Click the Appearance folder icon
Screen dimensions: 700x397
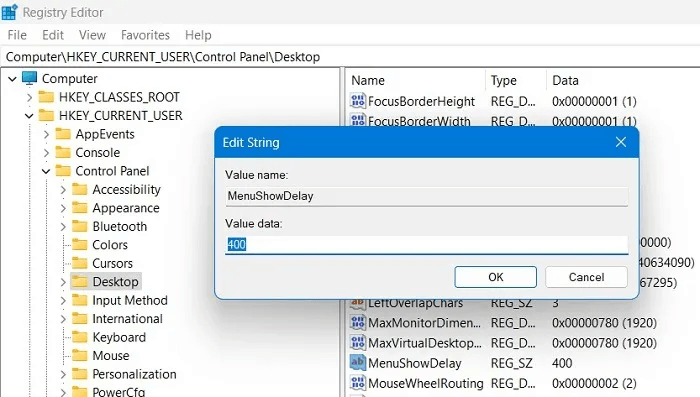80,208
